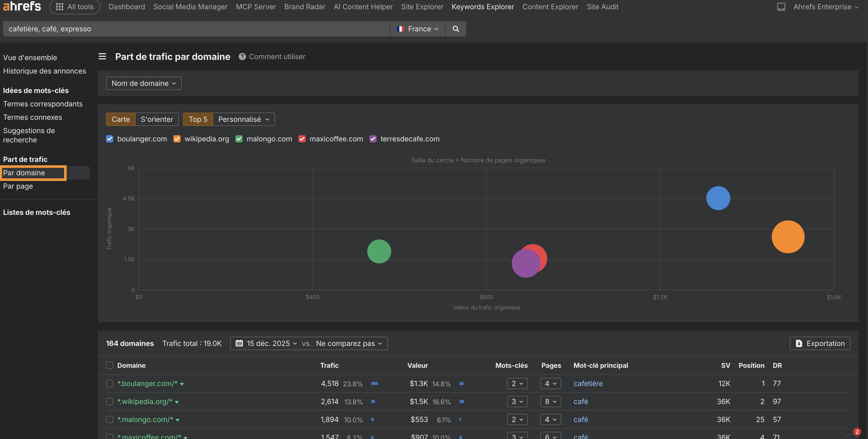Click the orange wikipedia.org bubble in chart
The image size is (868, 439).
[787, 237]
